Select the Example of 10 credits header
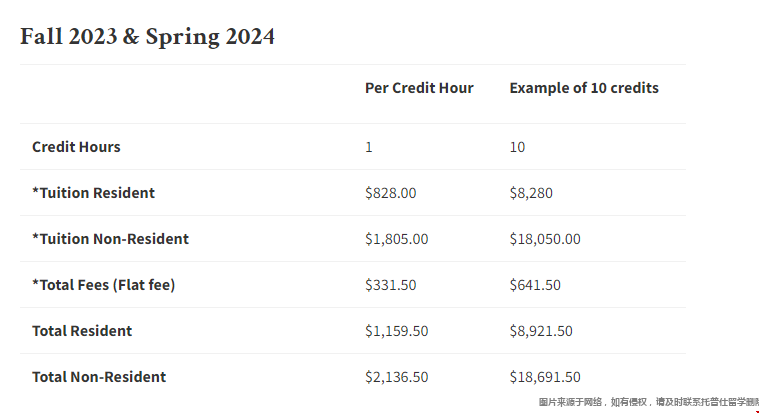This screenshot has height=413, width=759. pos(584,88)
